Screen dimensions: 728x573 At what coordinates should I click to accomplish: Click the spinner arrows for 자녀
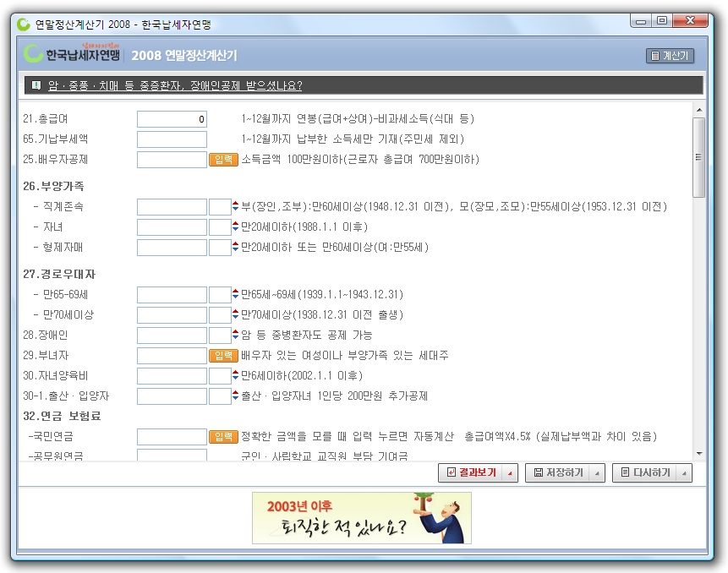pyautogui.click(x=235, y=226)
